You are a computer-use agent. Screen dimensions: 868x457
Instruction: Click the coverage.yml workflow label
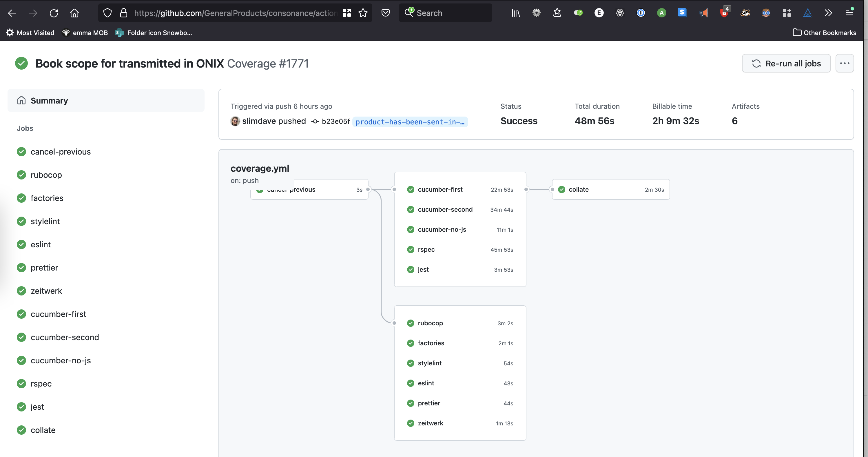point(260,168)
